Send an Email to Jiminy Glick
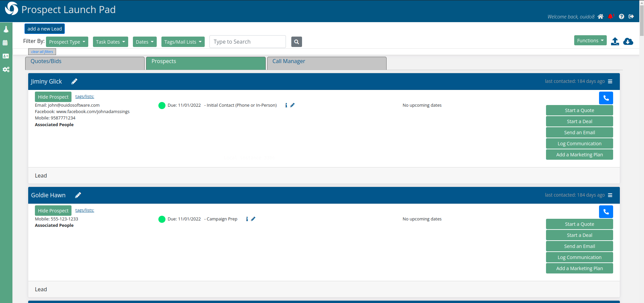Screen dimensions: 644x303 click(579, 133)
